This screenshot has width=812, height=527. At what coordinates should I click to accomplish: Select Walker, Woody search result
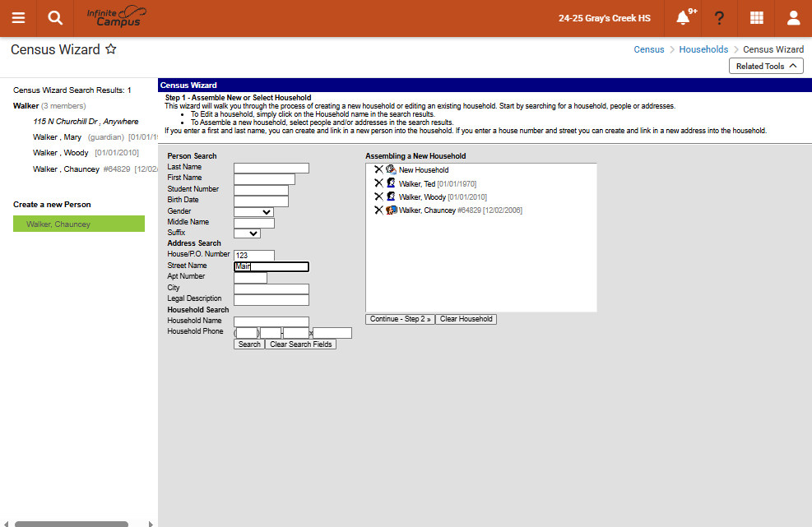tap(61, 153)
